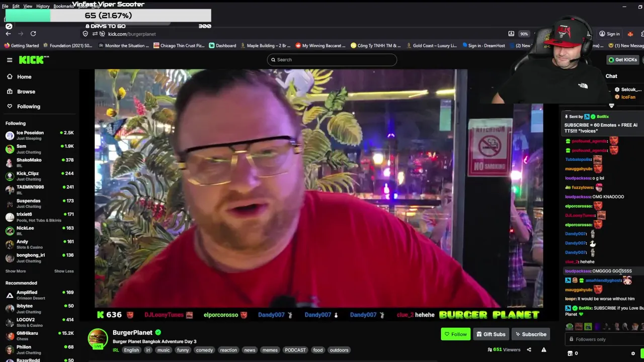Screen dimensions: 644x362
Task: Open the File menu
Action: 5,6
